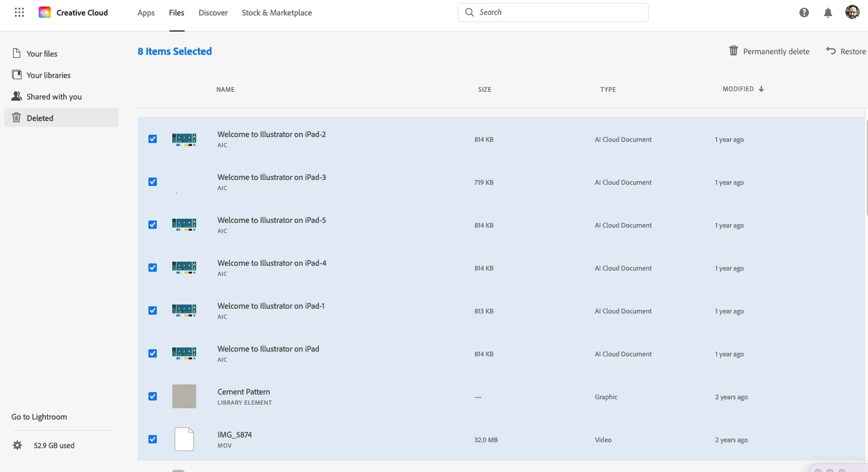Open the apps grid launcher icon
The image size is (868, 472).
point(19,13)
